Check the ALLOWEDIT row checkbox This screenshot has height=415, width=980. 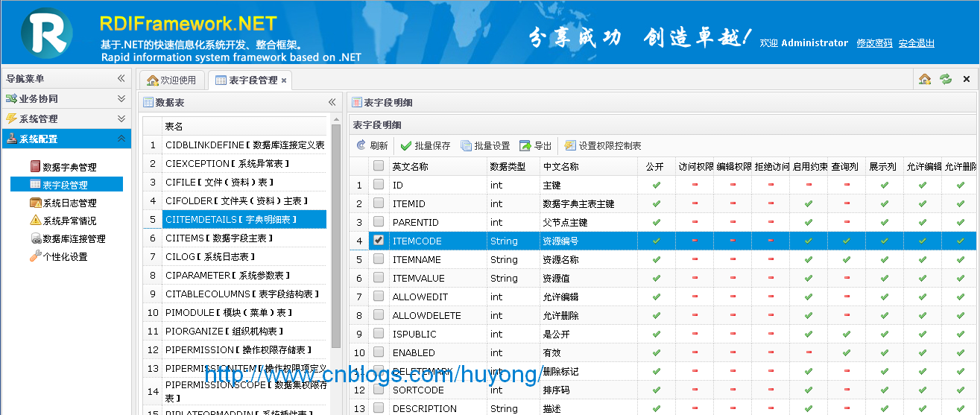pos(379,297)
